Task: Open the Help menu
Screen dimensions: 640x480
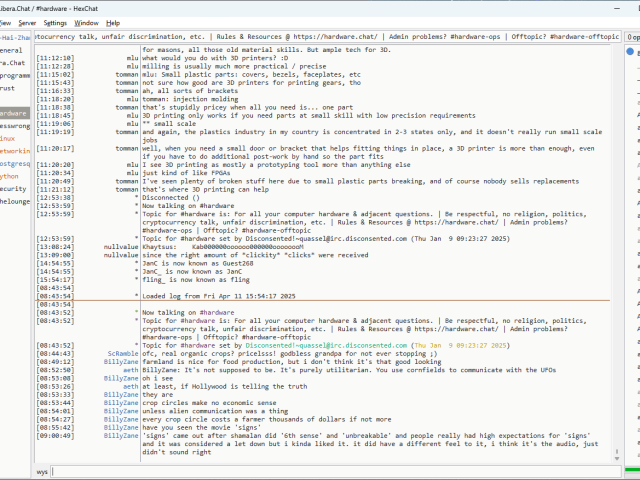Action: click(x=113, y=22)
